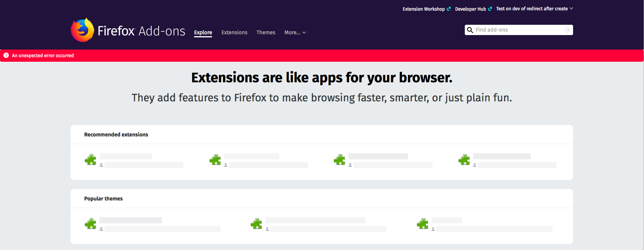Open the user account dropdown menu
644x250 pixels.
(535, 9)
